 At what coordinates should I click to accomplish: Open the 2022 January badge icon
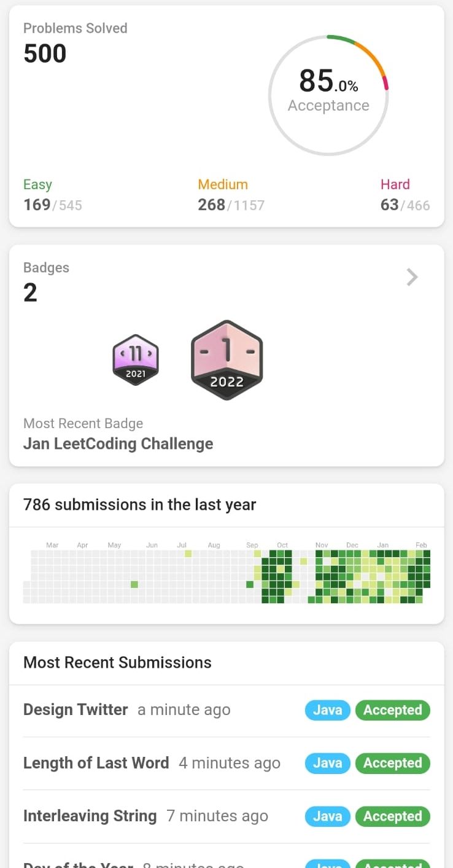pyautogui.click(x=227, y=360)
